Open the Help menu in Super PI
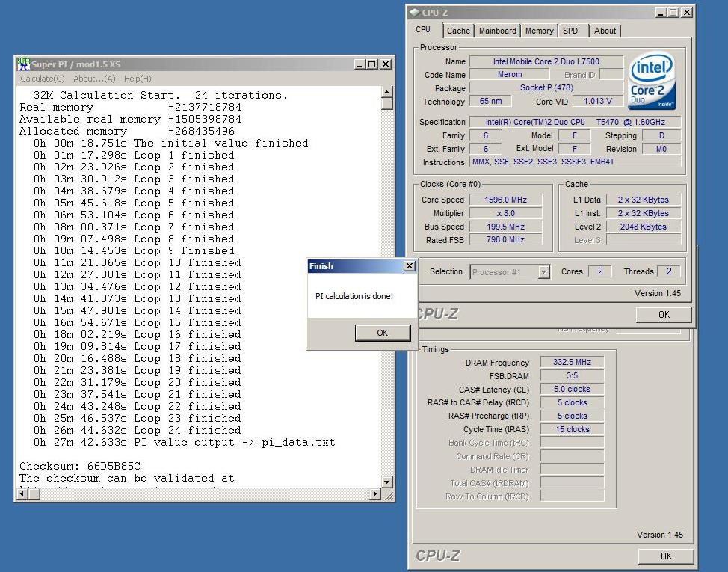This screenshot has height=572, width=728. 138,79
